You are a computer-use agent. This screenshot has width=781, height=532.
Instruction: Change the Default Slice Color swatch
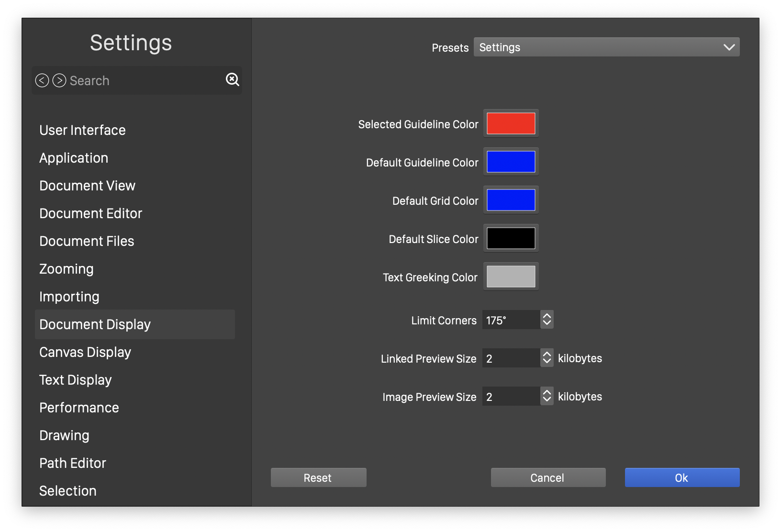pyautogui.click(x=511, y=238)
